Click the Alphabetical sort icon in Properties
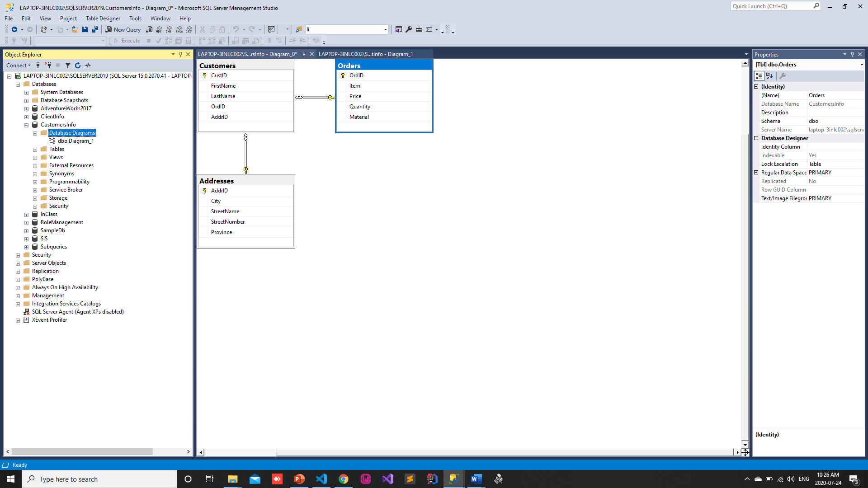 tap(769, 76)
